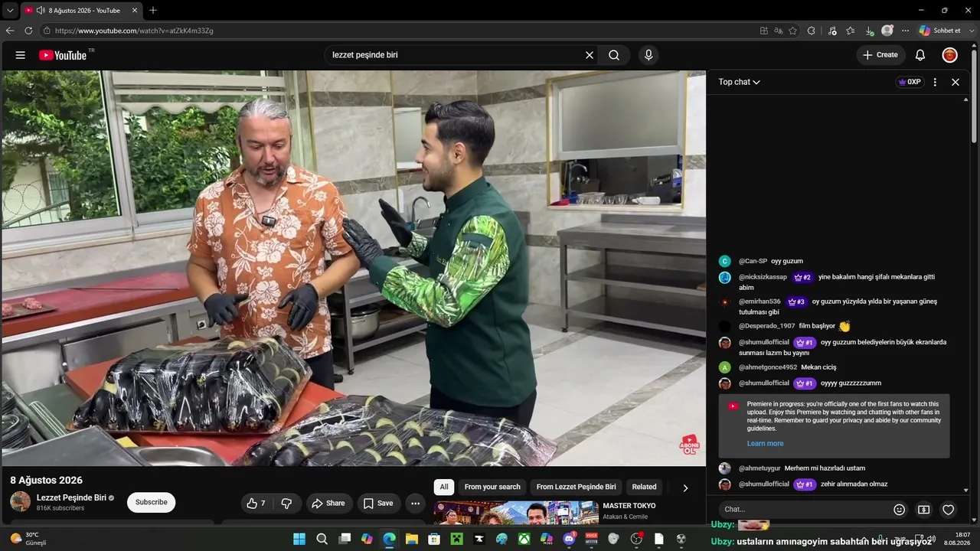Open Minecraft from the taskbar
The width and height of the screenshot is (980, 551).
click(457, 539)
